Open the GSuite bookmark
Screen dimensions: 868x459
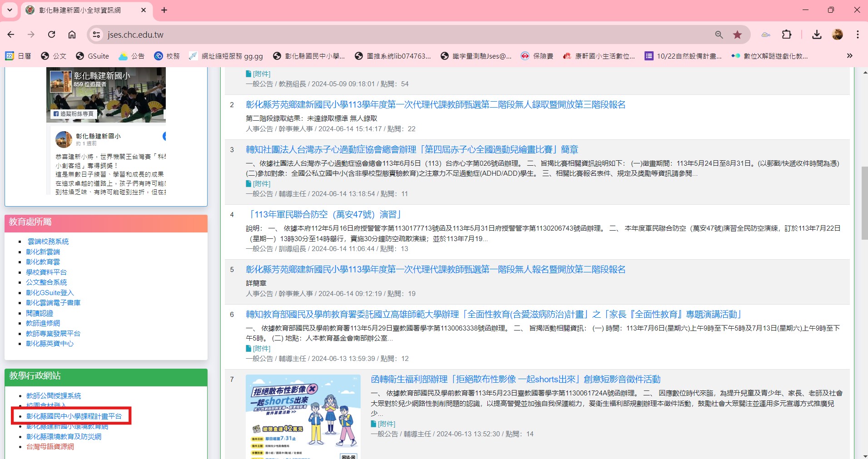[x=92, y=56]
